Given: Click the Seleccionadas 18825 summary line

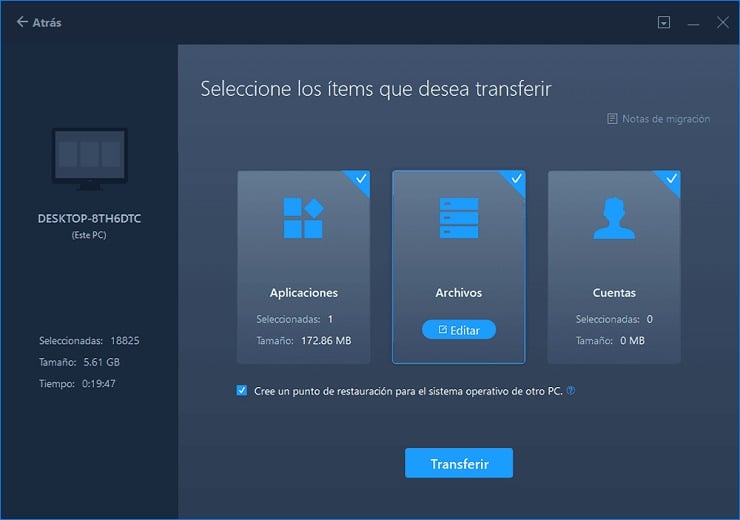Looking at the screenshot, I should tap(89, 341).
